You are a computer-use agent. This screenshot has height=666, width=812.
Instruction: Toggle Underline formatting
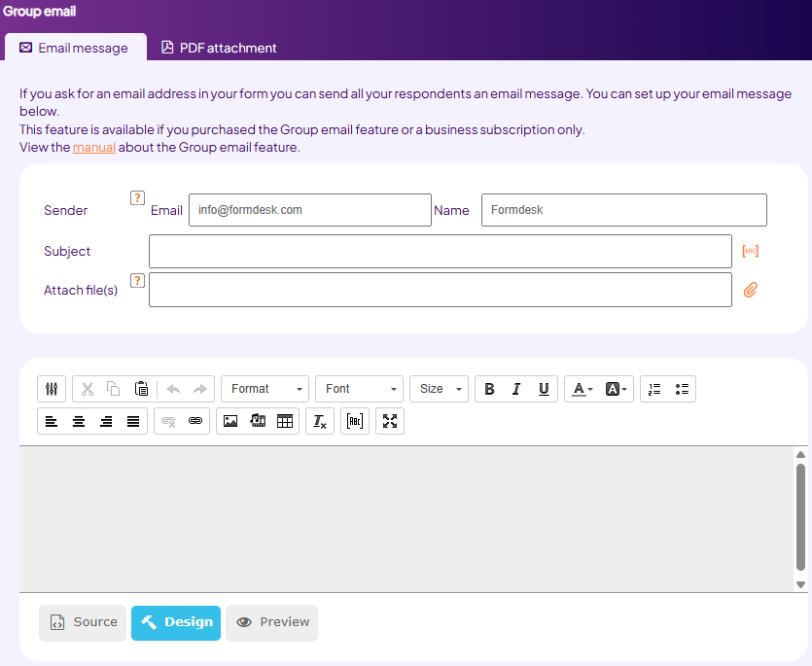tap(544, 389)
